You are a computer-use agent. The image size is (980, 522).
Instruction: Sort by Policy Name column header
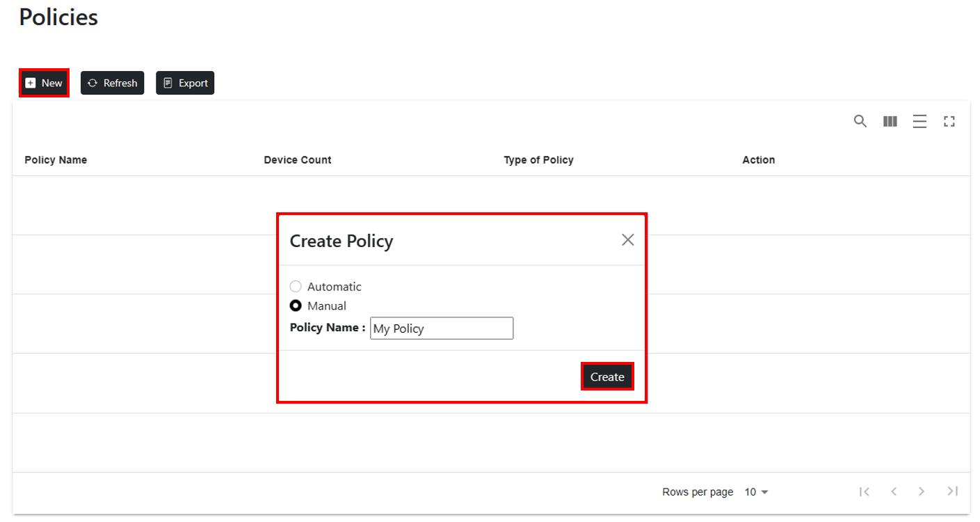[x=56, y=160]
